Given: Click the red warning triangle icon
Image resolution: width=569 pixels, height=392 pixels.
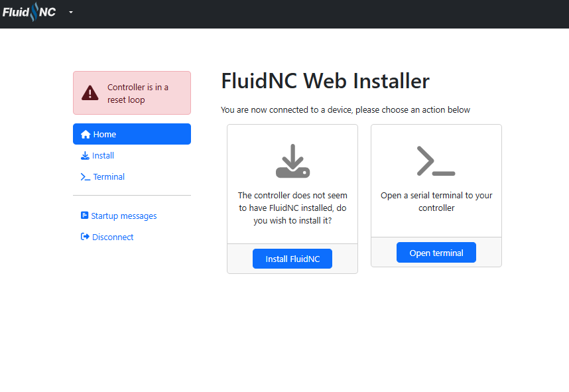Looking at the screenshot, I should [89, 94].
